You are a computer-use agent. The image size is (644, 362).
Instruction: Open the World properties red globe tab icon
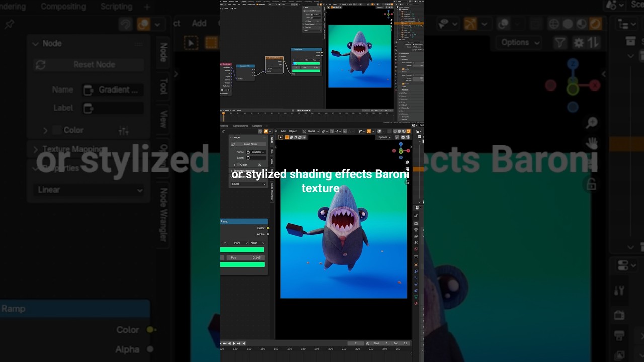(x=416, y=249)
